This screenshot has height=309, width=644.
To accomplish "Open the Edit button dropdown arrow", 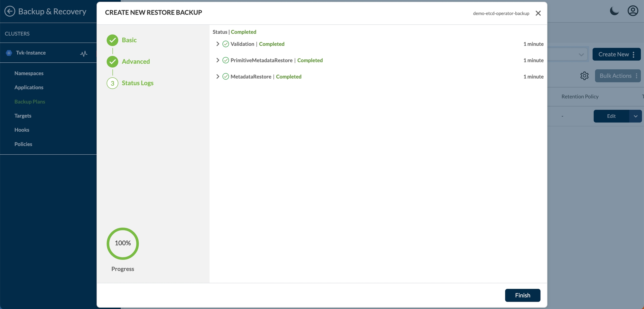I will tap(635, 116).
